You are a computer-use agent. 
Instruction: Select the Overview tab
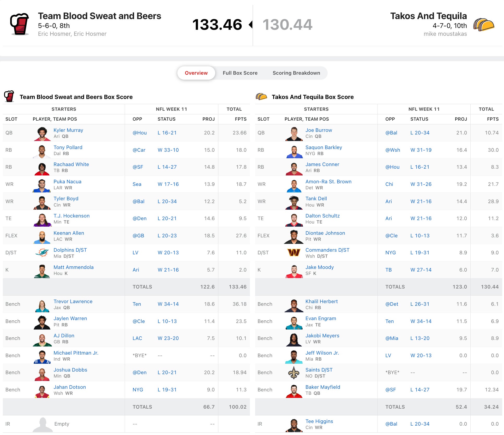pos(196,73)
